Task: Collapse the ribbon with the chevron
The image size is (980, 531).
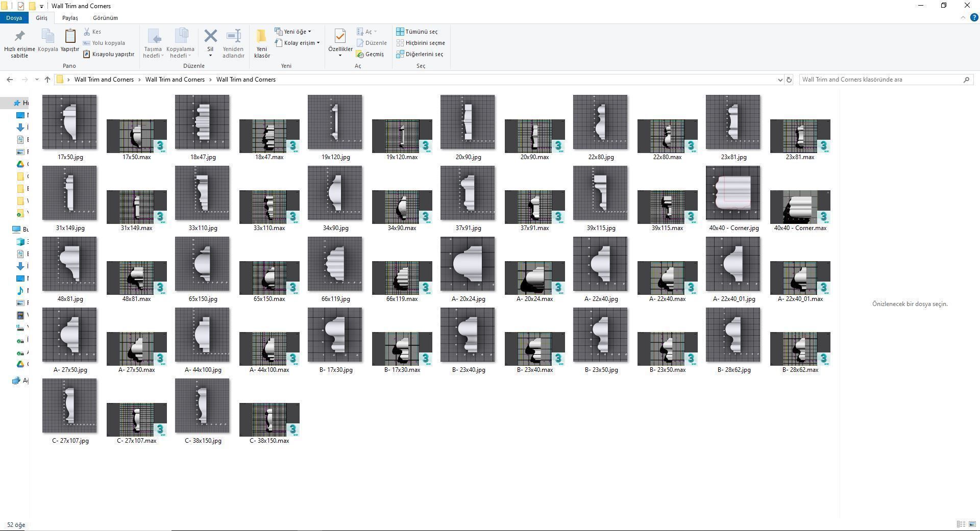Action: pos(963,17)
